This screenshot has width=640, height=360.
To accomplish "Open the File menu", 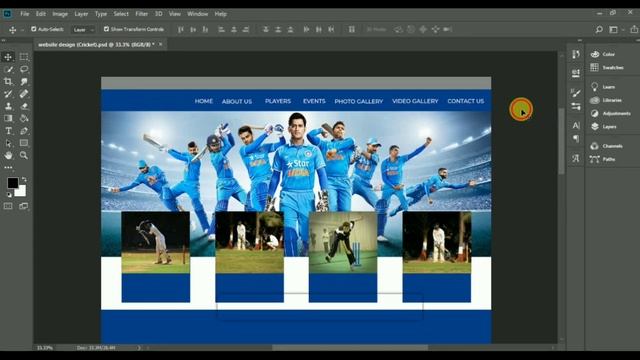I will [x=24, y=14].
